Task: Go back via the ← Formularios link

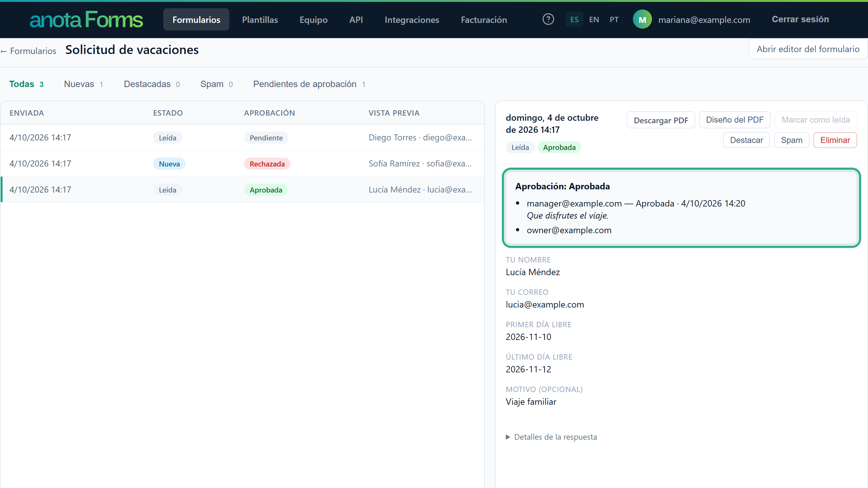Action: coord(28,51)
